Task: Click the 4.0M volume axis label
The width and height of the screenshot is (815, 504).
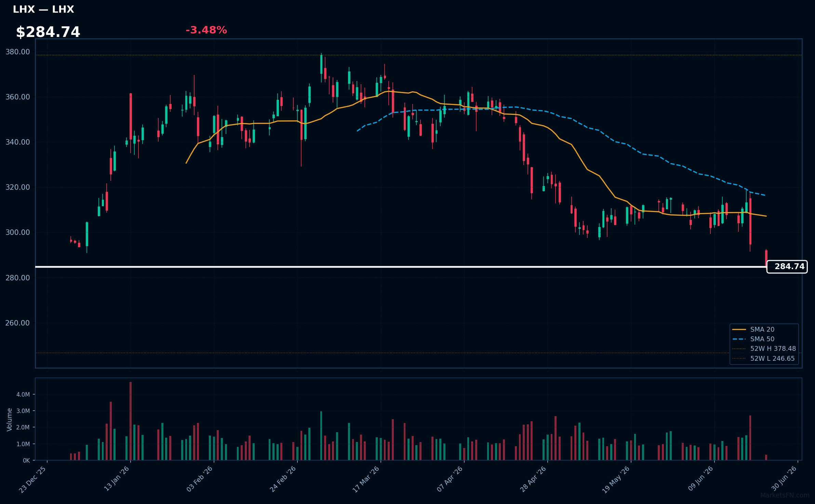Action: coord(23,395)
